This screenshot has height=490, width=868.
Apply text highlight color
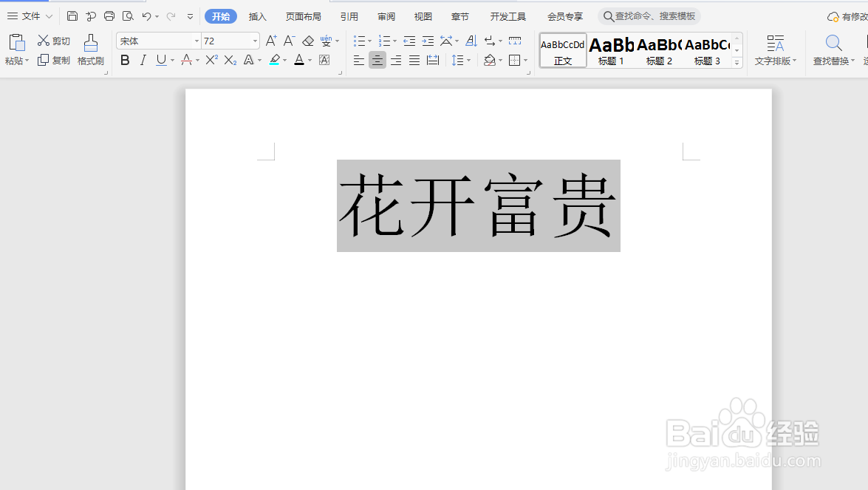pyautogui.click(x=275, y=60)
